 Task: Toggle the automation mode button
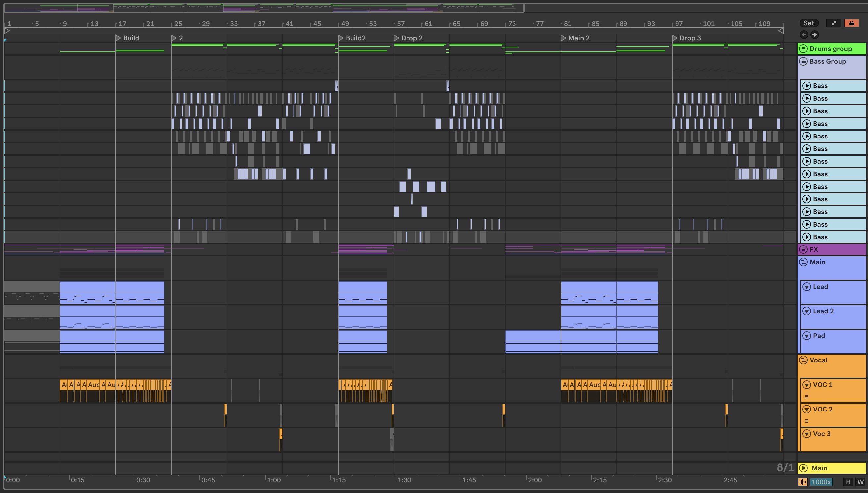coord(834,23)
